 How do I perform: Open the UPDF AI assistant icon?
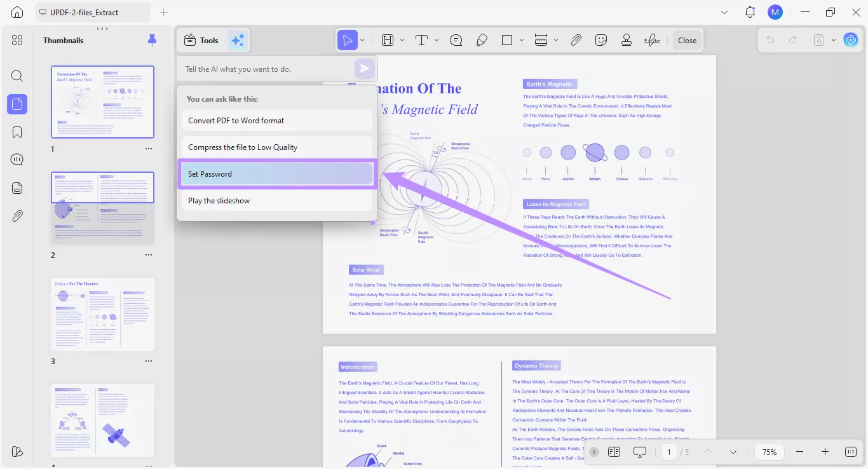850,40
